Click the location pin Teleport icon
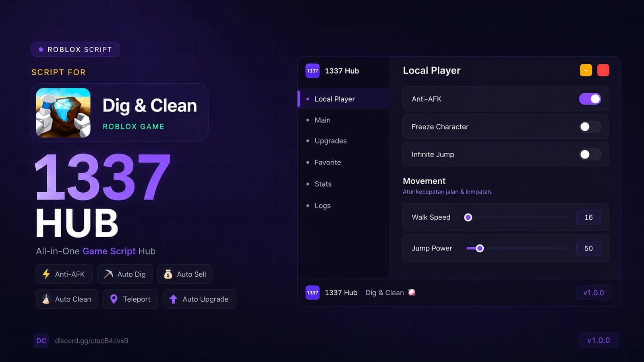This screenshot has width=644, height=362. pyautogui.click(x=114, y=299)
